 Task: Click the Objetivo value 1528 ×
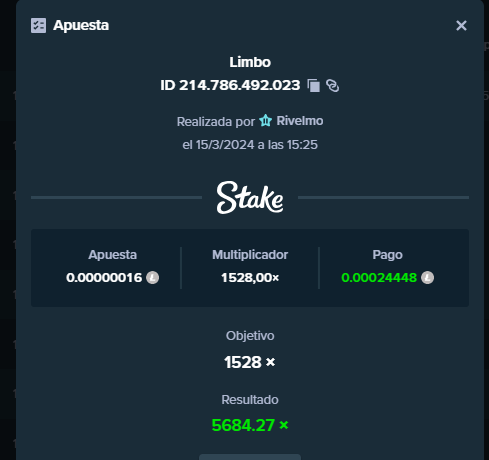tap(250, 362)
